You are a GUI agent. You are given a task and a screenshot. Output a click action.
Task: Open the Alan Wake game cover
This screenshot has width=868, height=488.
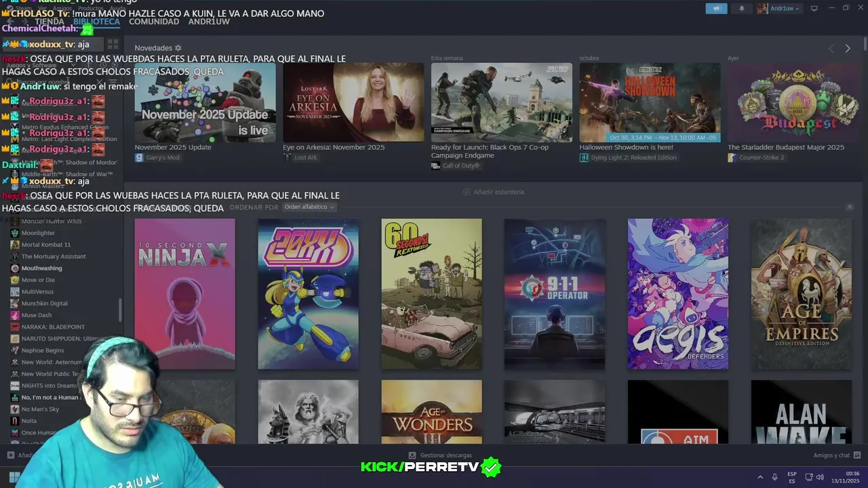point(802,412)
